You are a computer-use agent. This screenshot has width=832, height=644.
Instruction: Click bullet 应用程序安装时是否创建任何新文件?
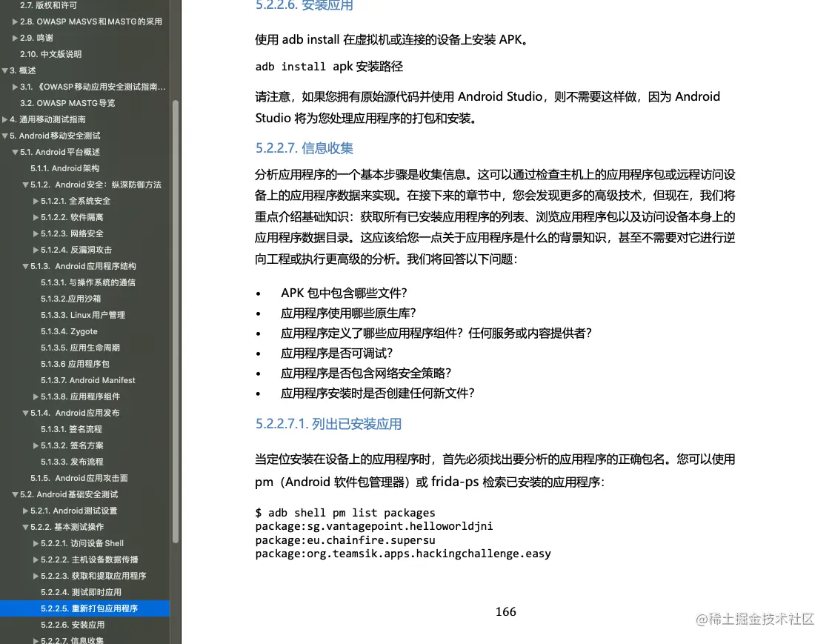coord(377,394)
